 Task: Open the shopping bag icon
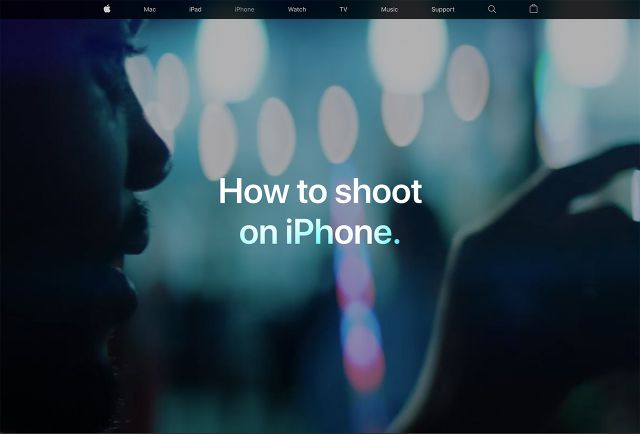[x=533, y=9]
